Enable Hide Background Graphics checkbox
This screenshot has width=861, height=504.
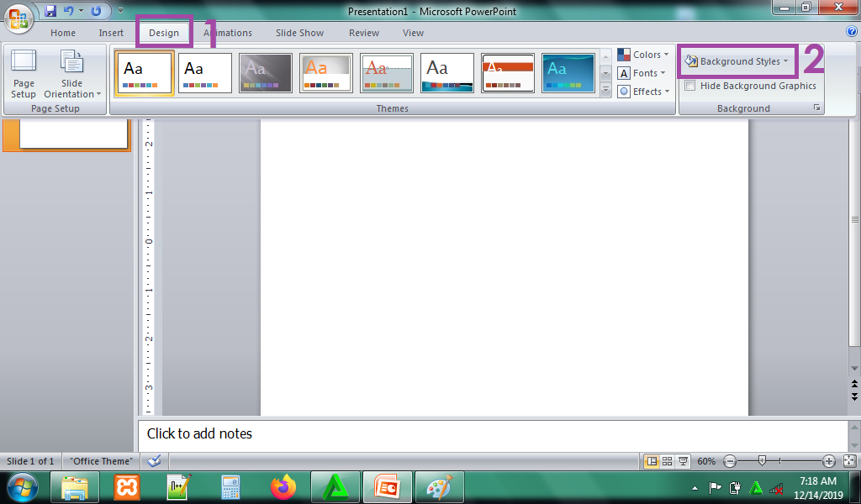coord(690,86)
